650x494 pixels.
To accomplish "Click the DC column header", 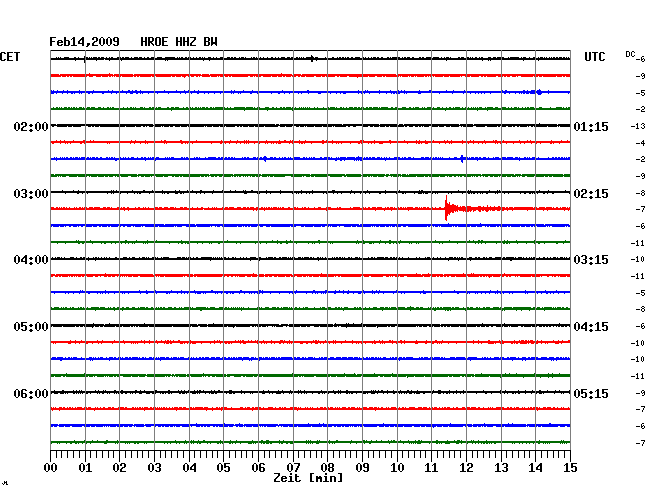I will [x=630, y=54].
